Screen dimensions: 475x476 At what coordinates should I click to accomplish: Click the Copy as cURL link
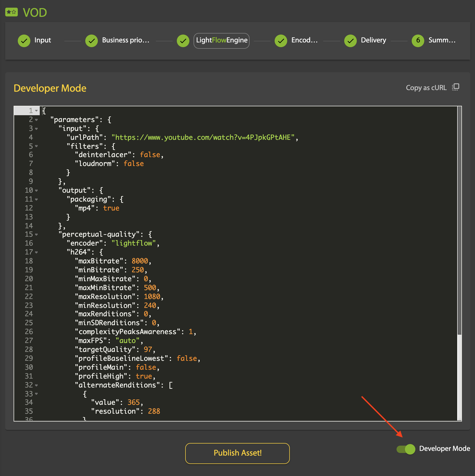pyautogui.click(x=426, y=88)
